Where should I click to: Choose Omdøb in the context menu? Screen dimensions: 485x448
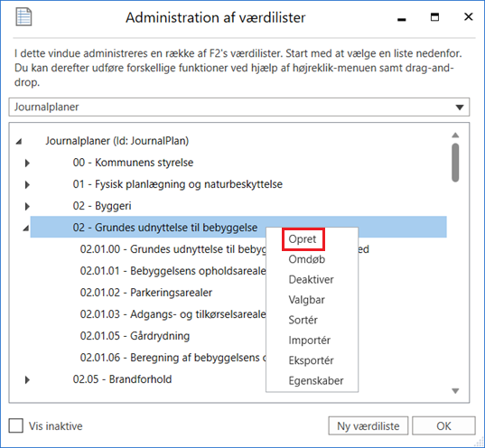coord(306,259)
